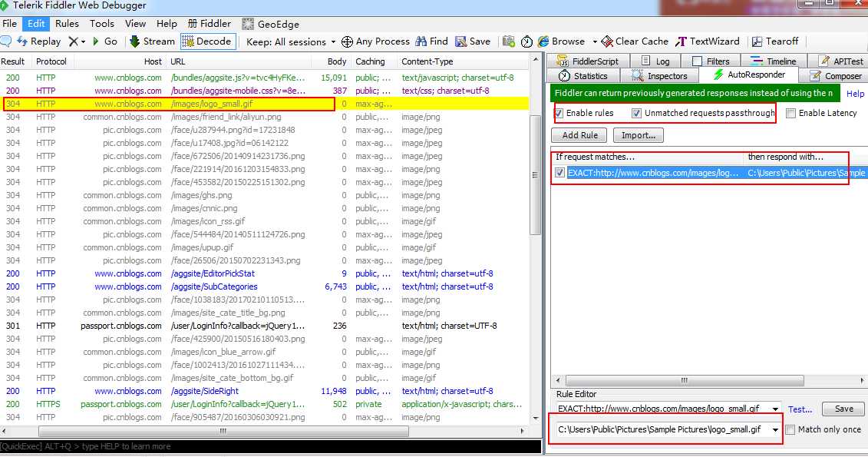Expand the Keep: All sessions dropdown
This screenshot has width=868, height=457.
[x=333, y=42]
